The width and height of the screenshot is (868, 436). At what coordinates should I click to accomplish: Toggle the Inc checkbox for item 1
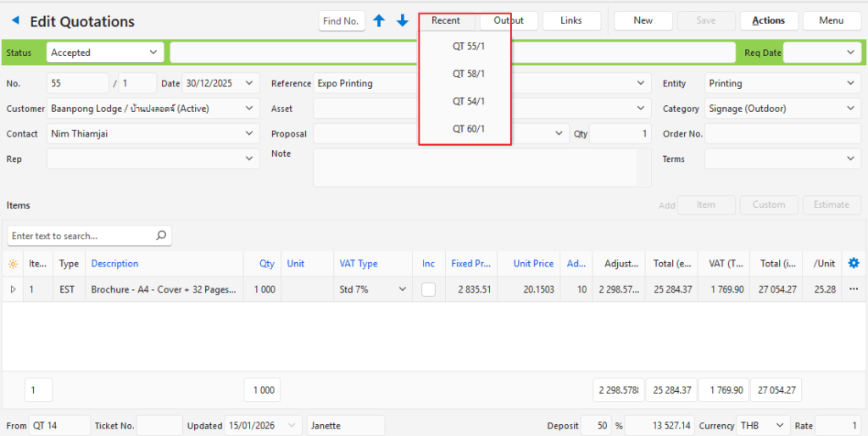point(429,289)
